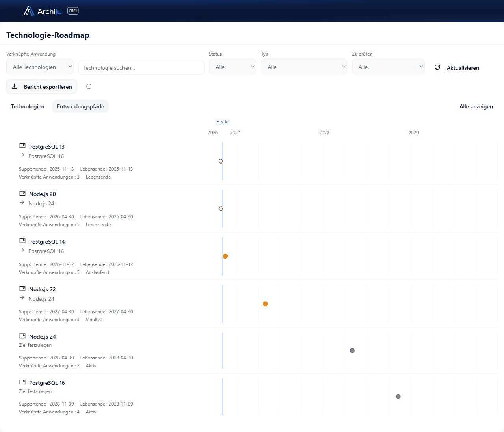Click the Aktualisieren button
This screenshot has width=504, height=432.
tap(457, 67)
